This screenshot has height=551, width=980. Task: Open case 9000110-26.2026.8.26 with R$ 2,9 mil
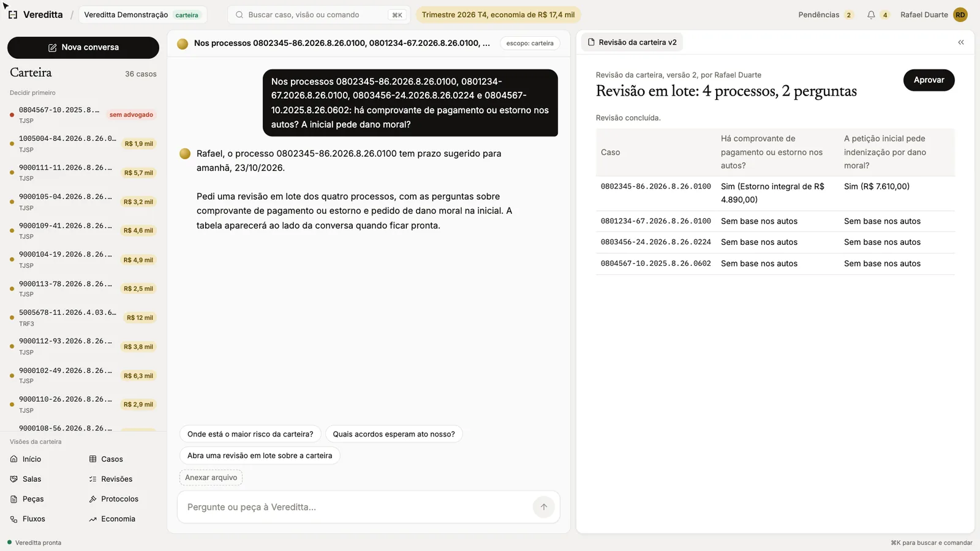click(83, 404)
